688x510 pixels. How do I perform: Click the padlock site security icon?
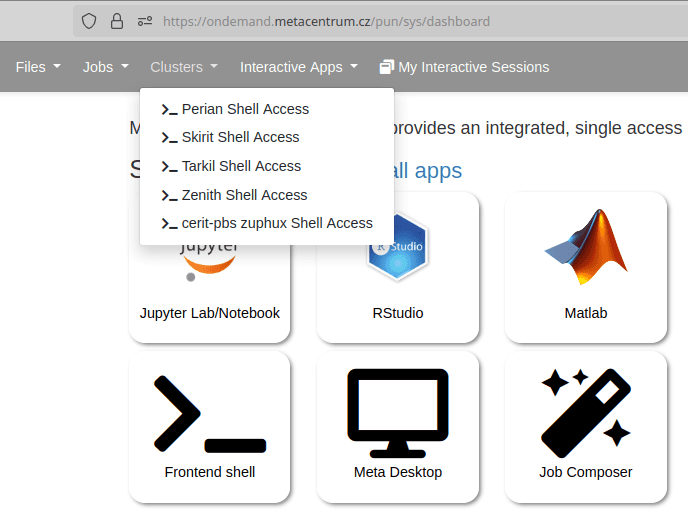pyautogui.click(x=117, y=20)
